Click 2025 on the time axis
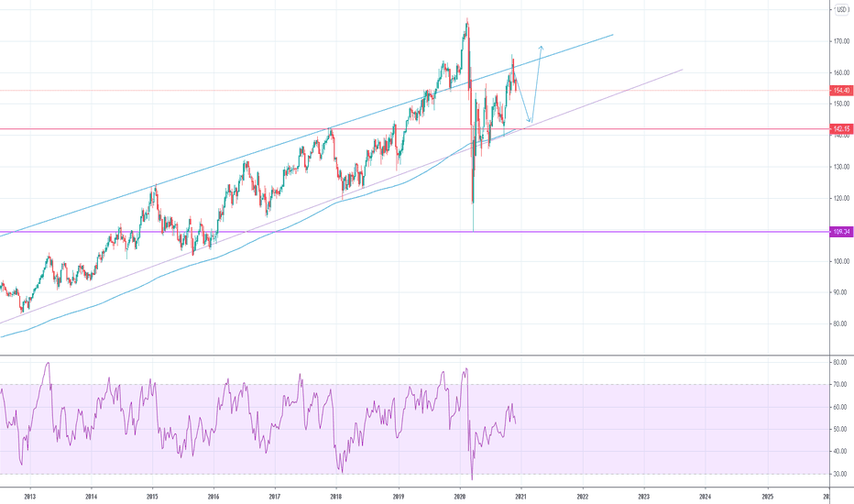The height and width of the screenshot is (504, 854). (767, 497)
